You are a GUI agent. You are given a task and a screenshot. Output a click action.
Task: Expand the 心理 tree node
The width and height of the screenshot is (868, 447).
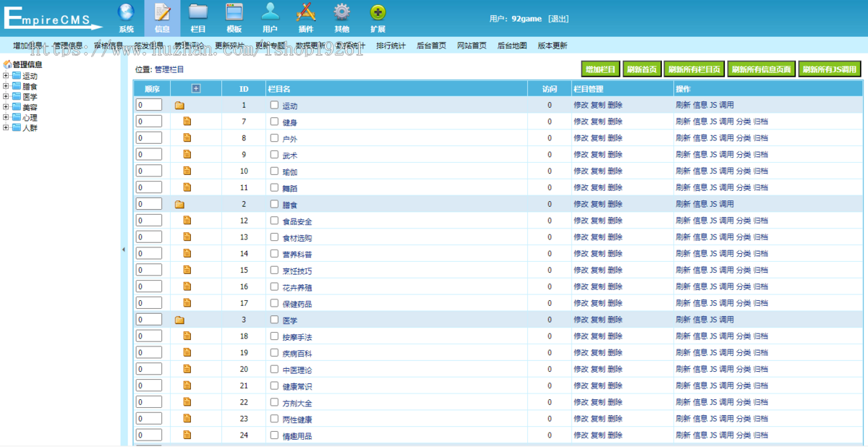pyautogui.click(x=6, y=117)
